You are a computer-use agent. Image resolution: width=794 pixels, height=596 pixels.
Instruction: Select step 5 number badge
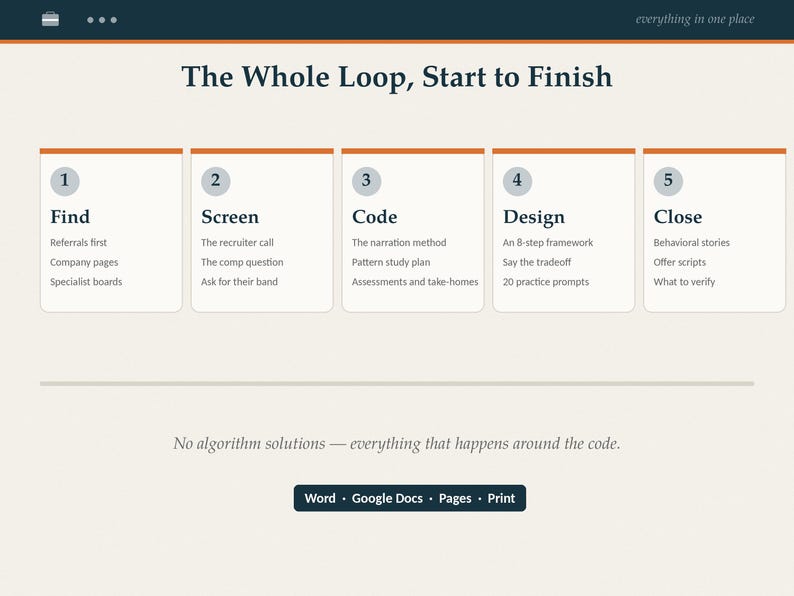point(668,181)
